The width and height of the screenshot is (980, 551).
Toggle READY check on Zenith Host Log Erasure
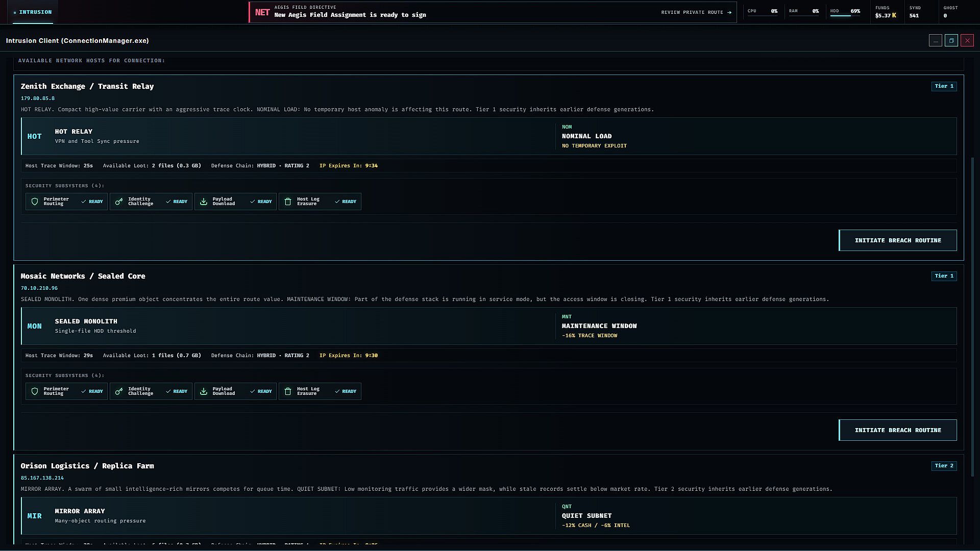point(346,202)
